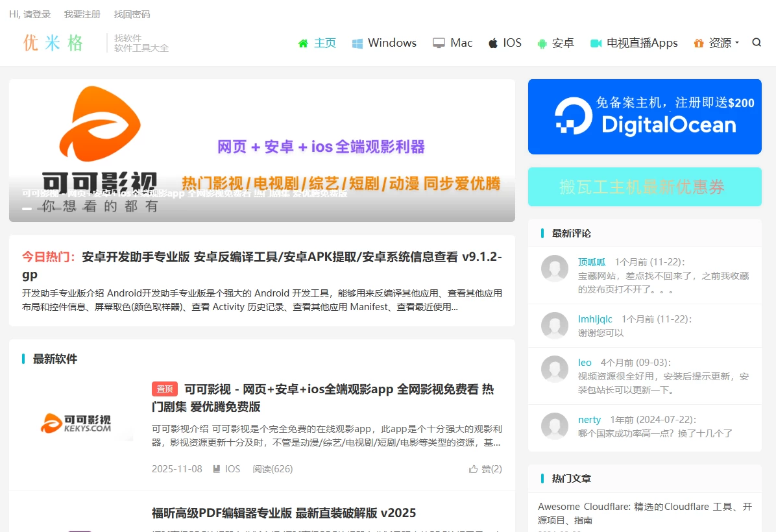The width and height of the screenshot is (776, 532).
Task: Click the 可可影视 KEKYS.COM article thumbnail
Action: pos(75,424)
